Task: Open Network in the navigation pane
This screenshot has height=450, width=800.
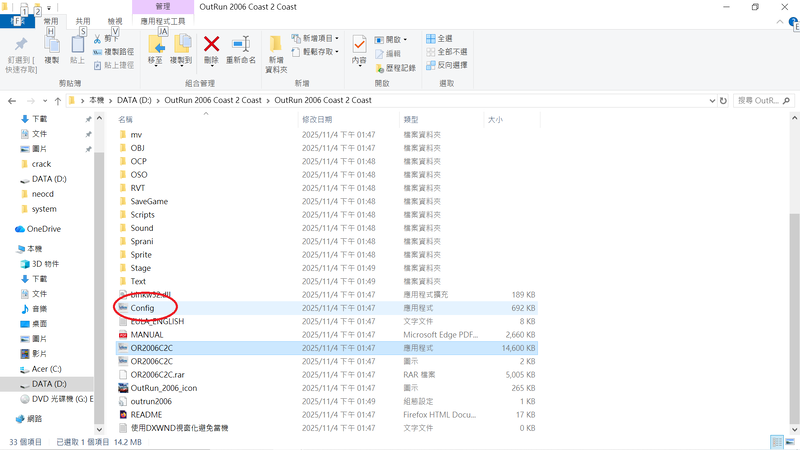Action: [29, 419]
